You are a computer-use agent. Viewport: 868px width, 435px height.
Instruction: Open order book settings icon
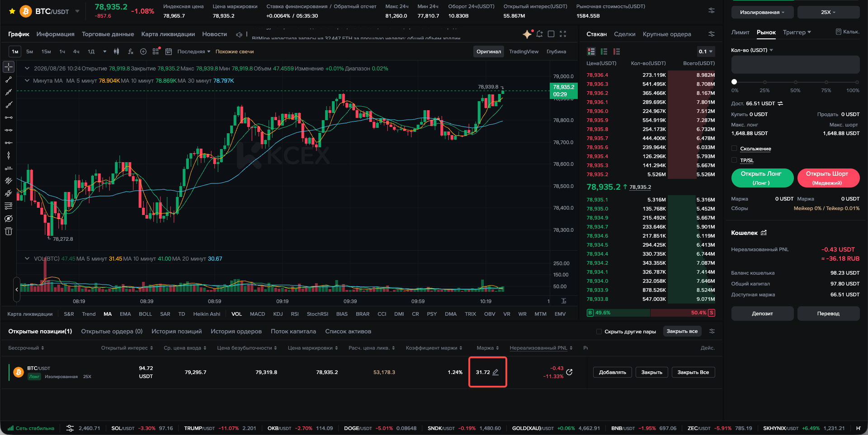pyautogui.click(x=712, y=34)
